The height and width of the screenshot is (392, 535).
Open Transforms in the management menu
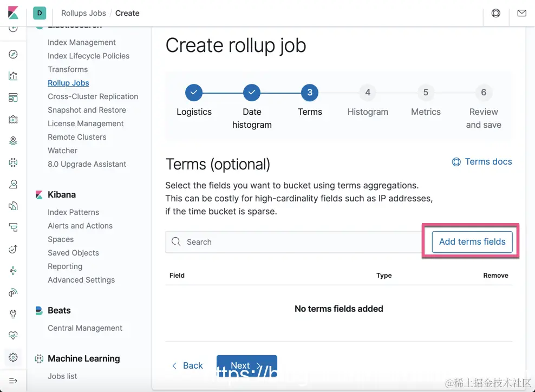click(x=68, y=69)
